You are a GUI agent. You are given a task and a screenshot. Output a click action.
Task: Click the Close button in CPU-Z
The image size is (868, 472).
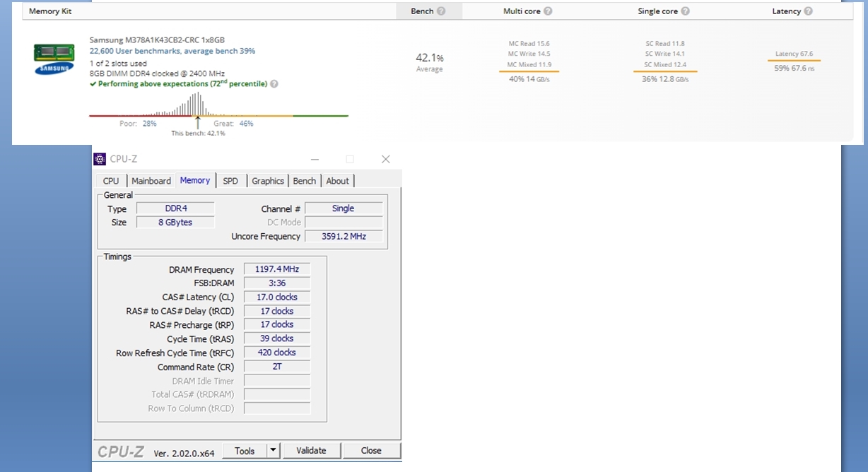371,451
